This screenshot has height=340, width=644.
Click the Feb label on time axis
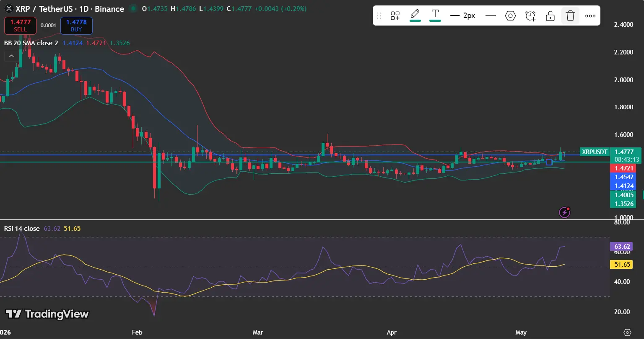(x=137, y=332)
